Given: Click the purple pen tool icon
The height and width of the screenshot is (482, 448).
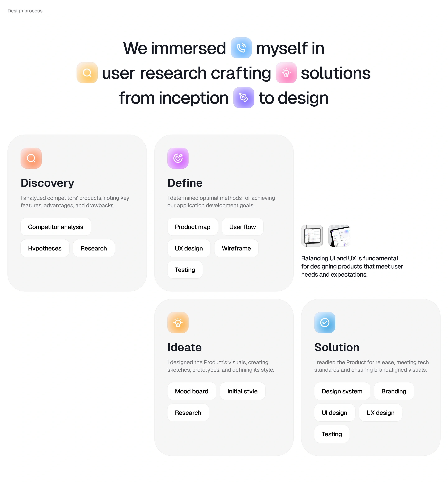Looking at the screenshot, I should 244,98.
